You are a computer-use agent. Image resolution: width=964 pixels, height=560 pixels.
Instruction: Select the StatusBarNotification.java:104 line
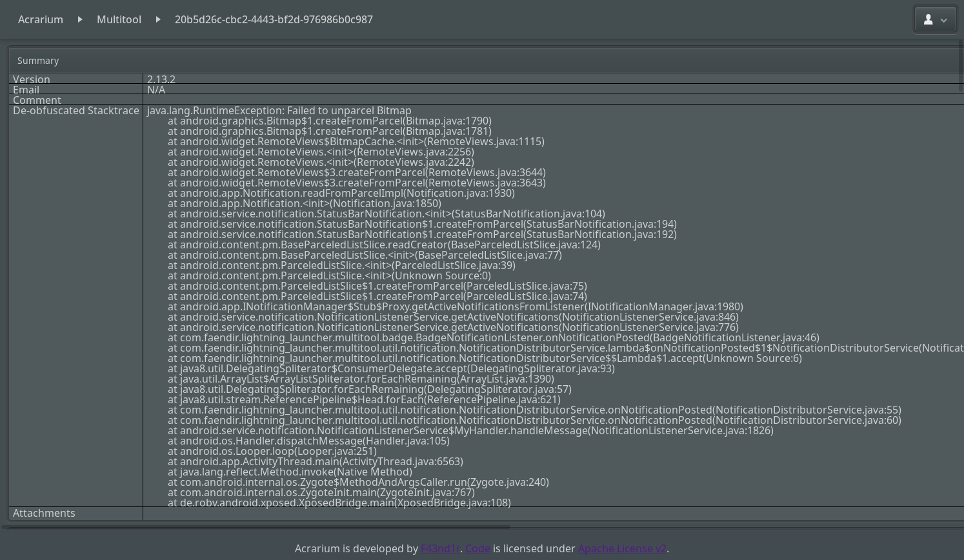click(387, 214)
